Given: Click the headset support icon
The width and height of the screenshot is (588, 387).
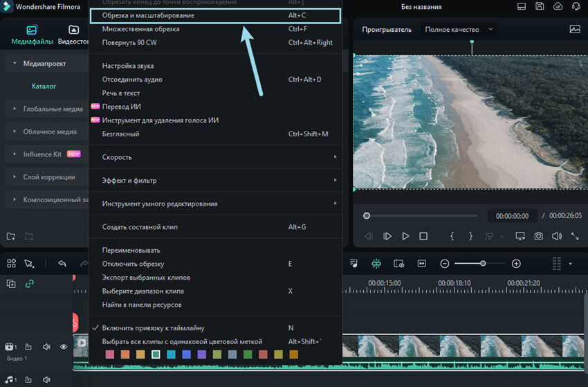Looking at the screenshot, I should (x=576, y=6).
